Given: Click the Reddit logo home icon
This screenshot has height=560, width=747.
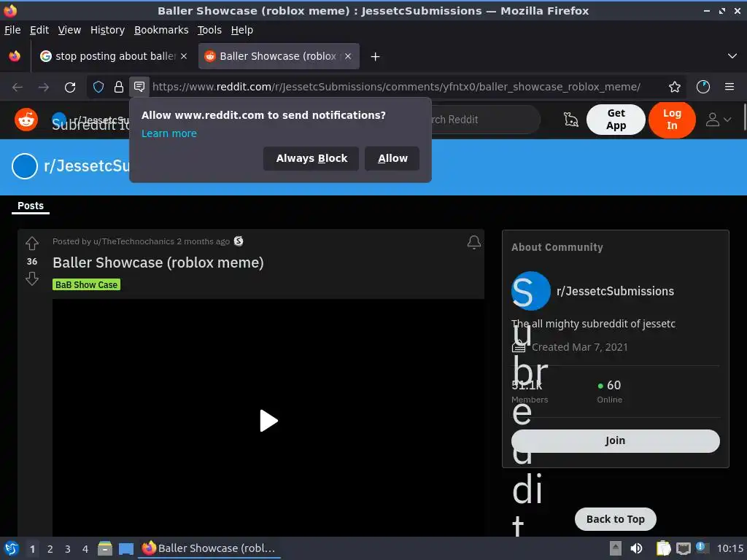Looking at the screenshot, I should coord(26,120).
